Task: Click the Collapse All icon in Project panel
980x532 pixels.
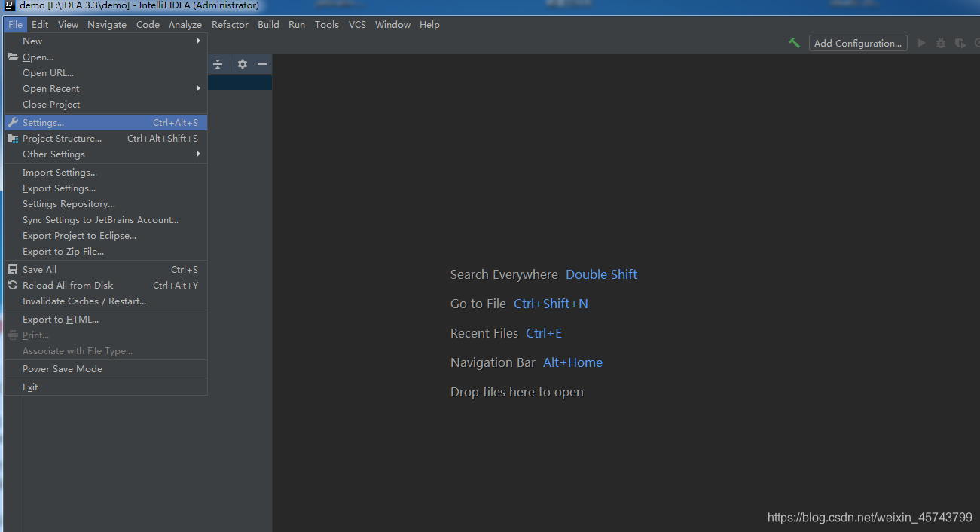Action: point(218,64)
